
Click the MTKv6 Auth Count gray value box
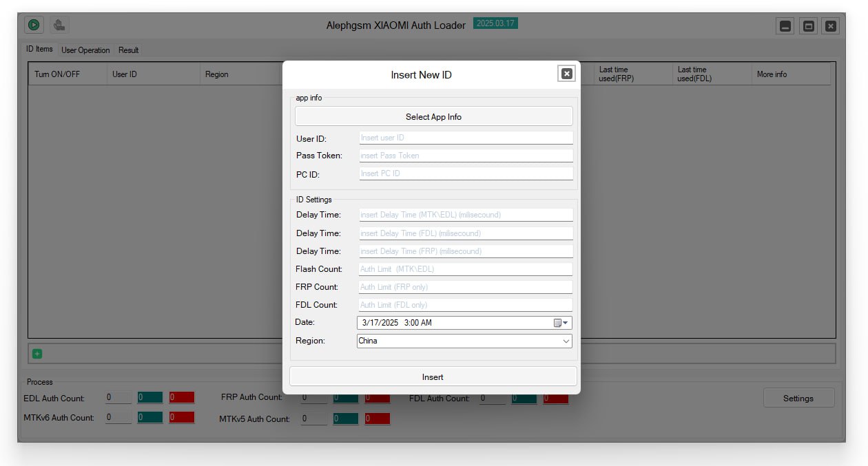[118, 418]
